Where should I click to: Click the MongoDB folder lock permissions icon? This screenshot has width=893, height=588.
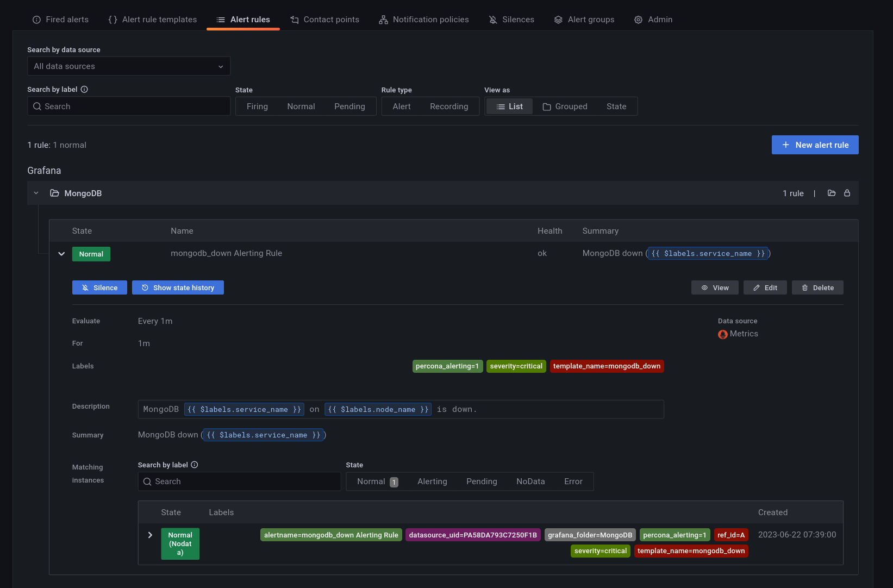(847, 193)
